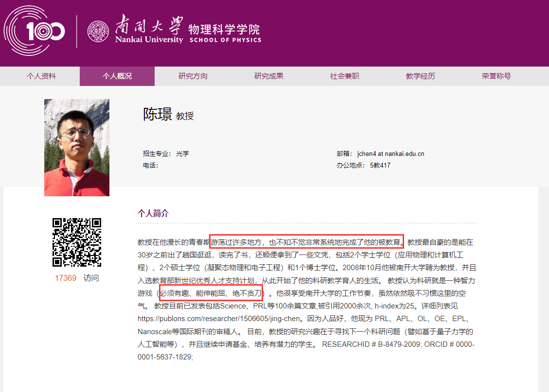
Task: Click the professor's profile photo
Action: click(77, 148)
